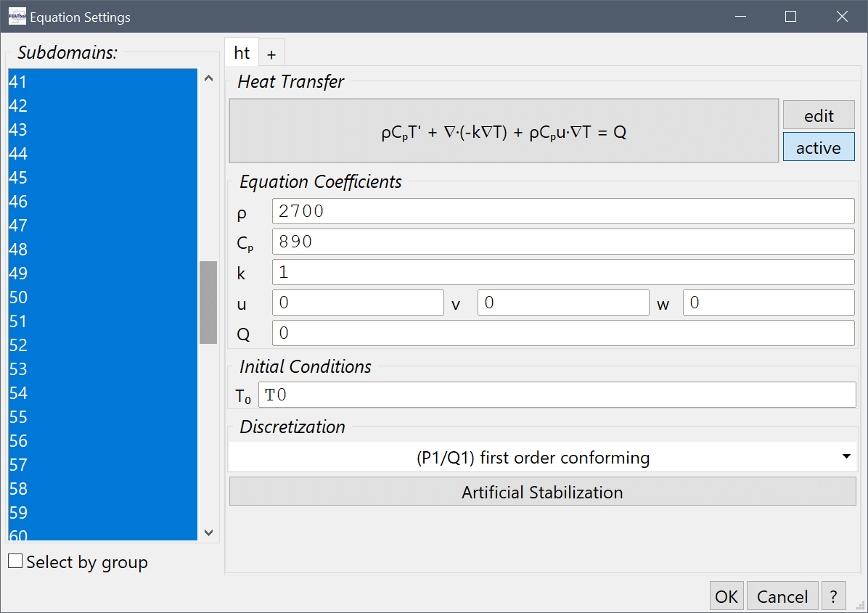Open Artificial Stabilization settings
Screen dimensions: 868x613
(x=542, y=493)
